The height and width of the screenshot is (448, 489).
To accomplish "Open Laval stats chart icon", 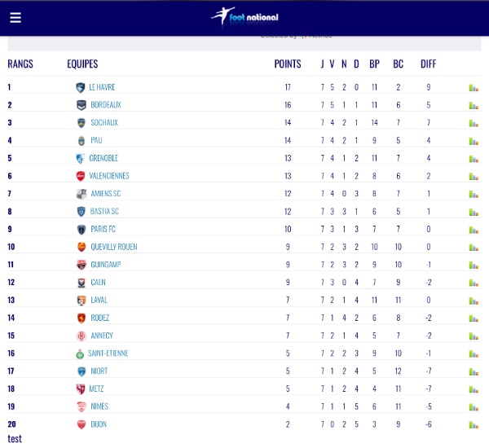I will pyautogui.click(x=474, y=301).
